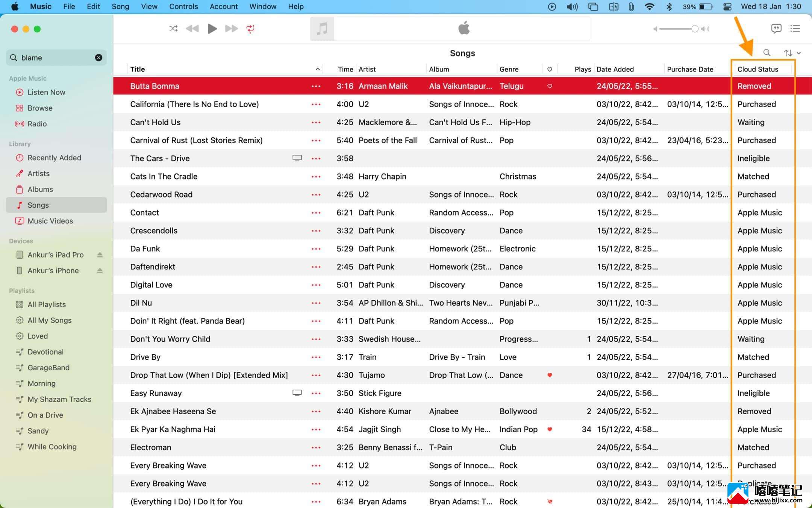Toggle love heart on Butta Bomma
This screenshot has height=508, width=812.
[x=550, y=86]
